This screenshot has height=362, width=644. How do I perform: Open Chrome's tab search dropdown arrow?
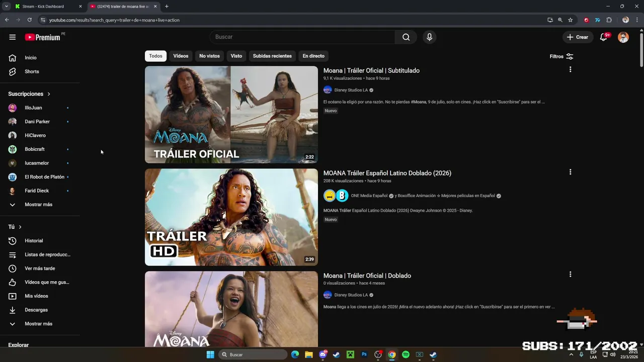[7, 7]
